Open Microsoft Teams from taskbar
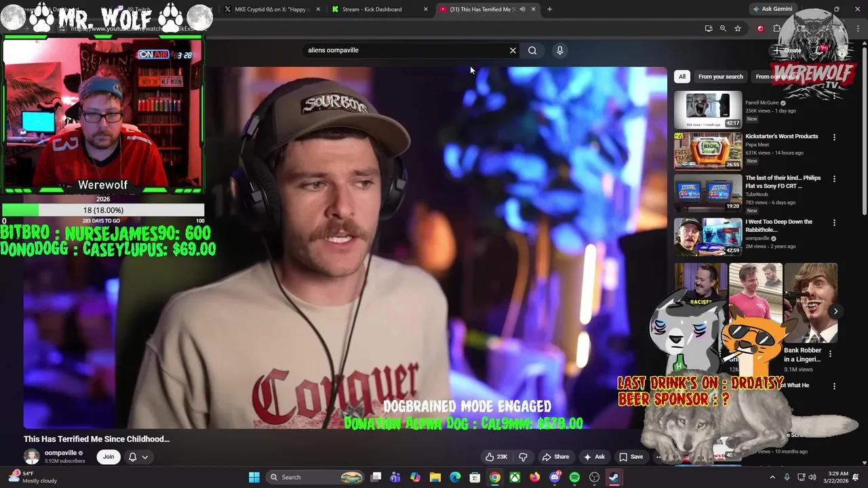 pyautogui.click(x=395, y=477)
